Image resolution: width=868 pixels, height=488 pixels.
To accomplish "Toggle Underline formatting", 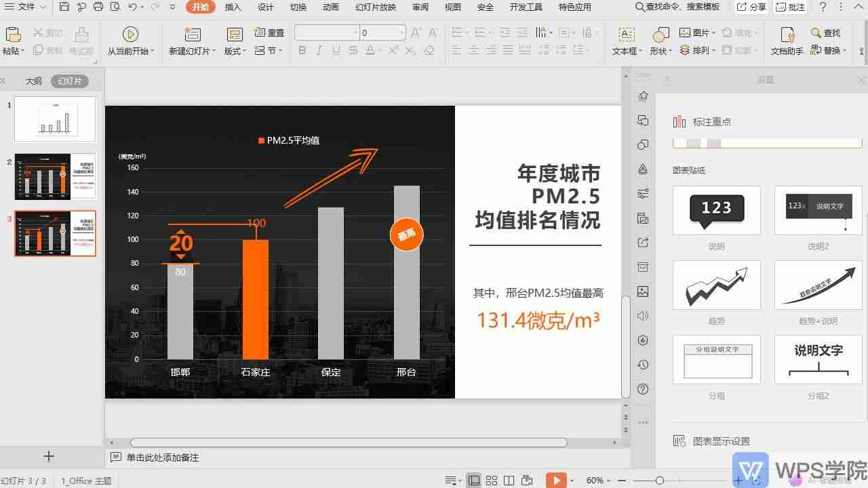I will [336, 50].
